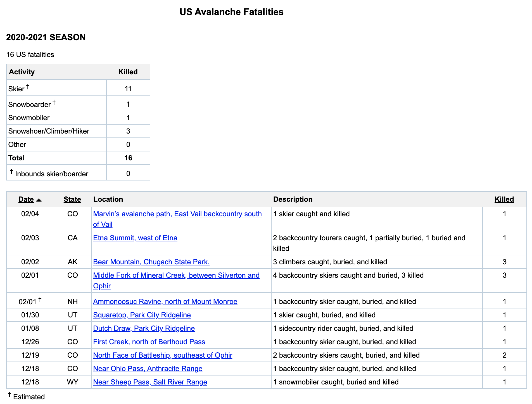Image resolution: width=532 pixels, height=404 pixels.
Task: Click the US Avalanche Fatalities page title
Action: coord(231,12)
